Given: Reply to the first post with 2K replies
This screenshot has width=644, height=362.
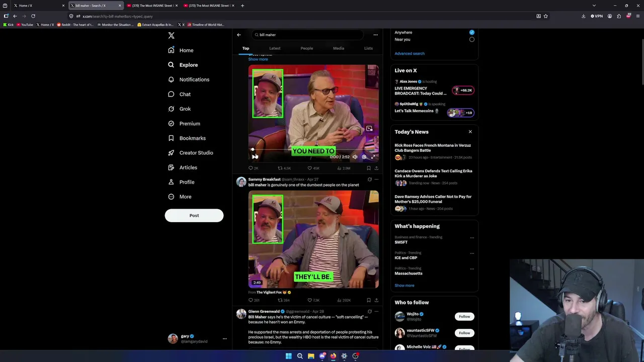Looking at the screenshot, I should point(253,168).
